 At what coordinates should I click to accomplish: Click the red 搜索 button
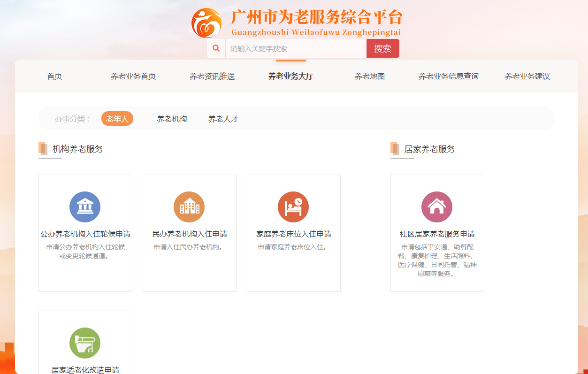coord(383,48)
